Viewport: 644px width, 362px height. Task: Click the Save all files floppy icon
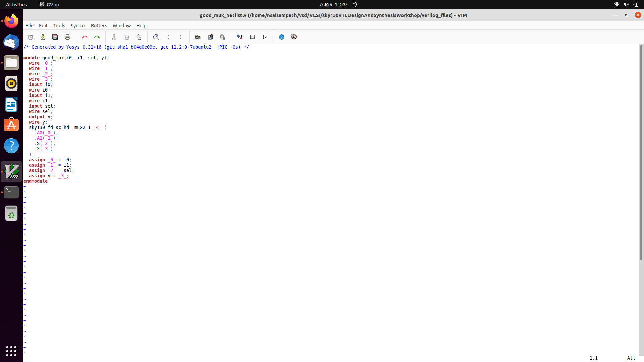tap(55, 37)
